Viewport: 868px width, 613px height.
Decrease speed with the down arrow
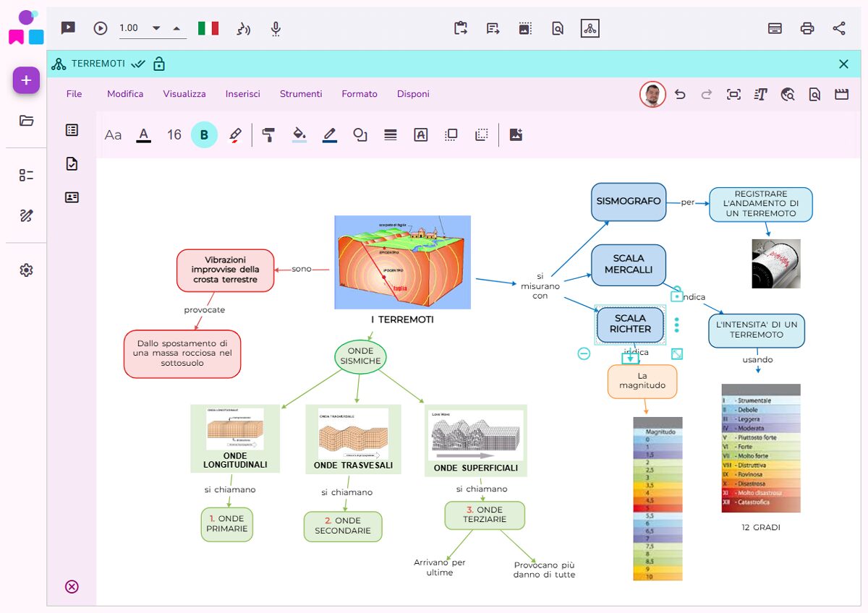(156, 28)
